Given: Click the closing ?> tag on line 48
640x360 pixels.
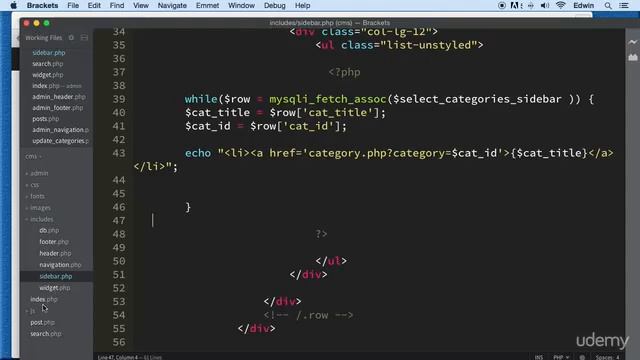Looking at the screenshot, I should pyautogui.click(x=321, y=234).
